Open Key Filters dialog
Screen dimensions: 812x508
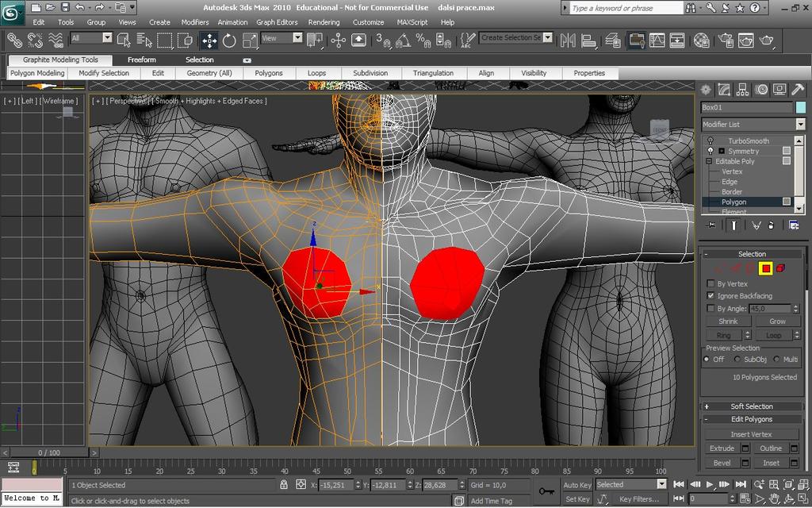(638, 499)
